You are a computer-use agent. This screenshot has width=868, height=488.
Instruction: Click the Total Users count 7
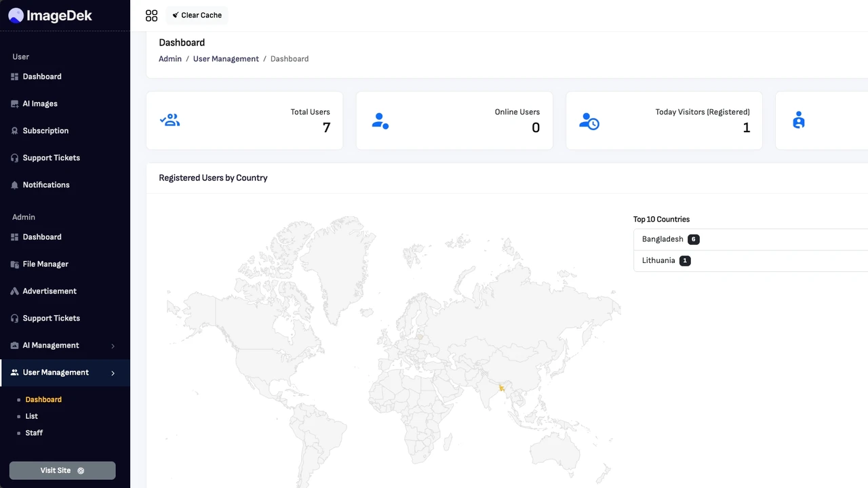click(x=327, y=127)
